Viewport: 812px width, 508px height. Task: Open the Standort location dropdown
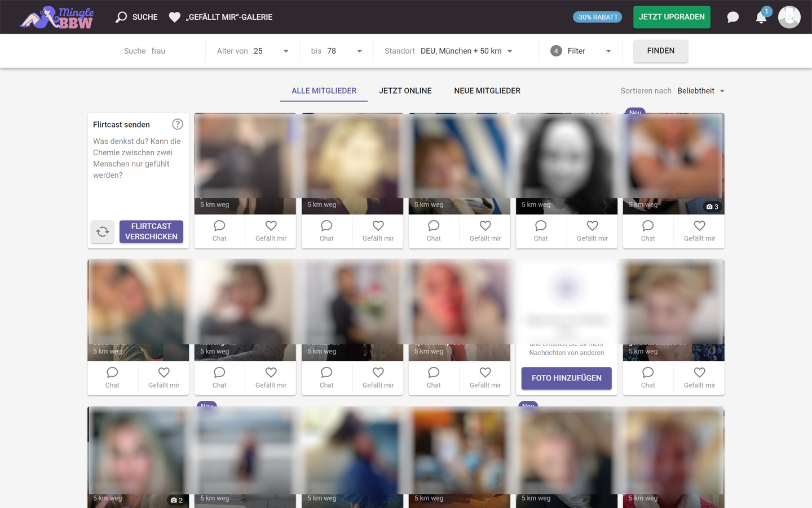click(510, 51)
